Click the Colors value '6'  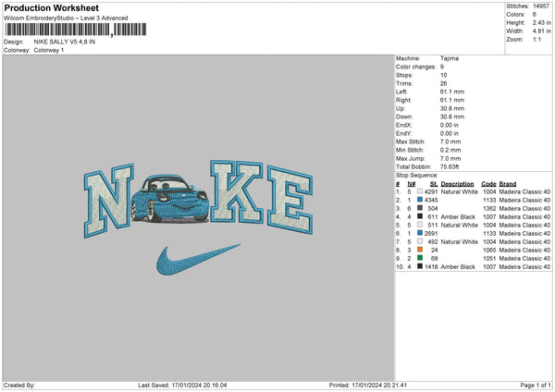pos(534,15)
